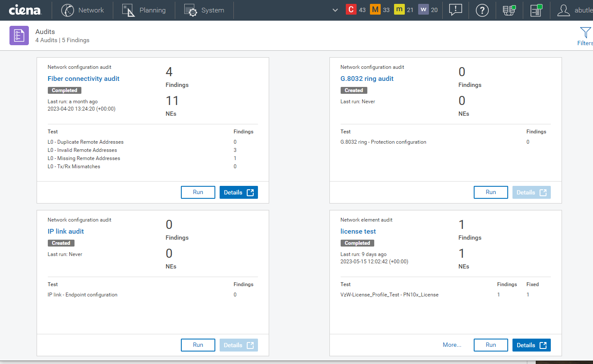Open Details for the license test audit
593x364 pixels.
(x=531, y=345)
